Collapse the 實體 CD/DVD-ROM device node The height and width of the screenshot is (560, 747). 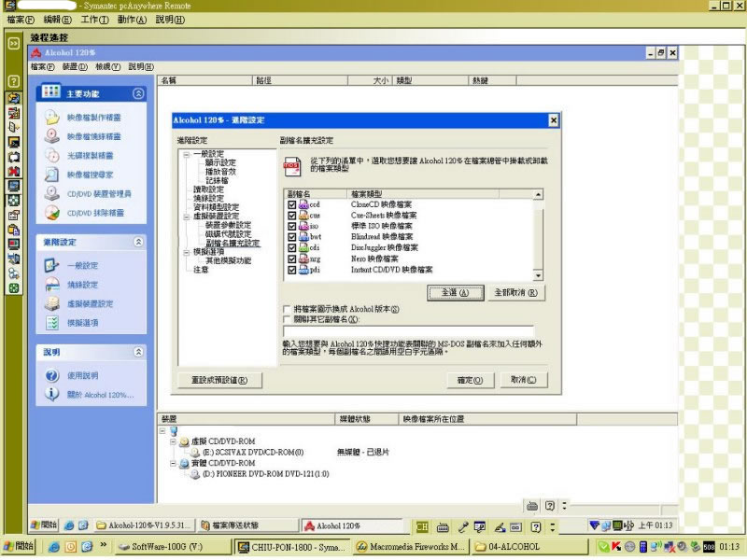click(x=174, y=463)
